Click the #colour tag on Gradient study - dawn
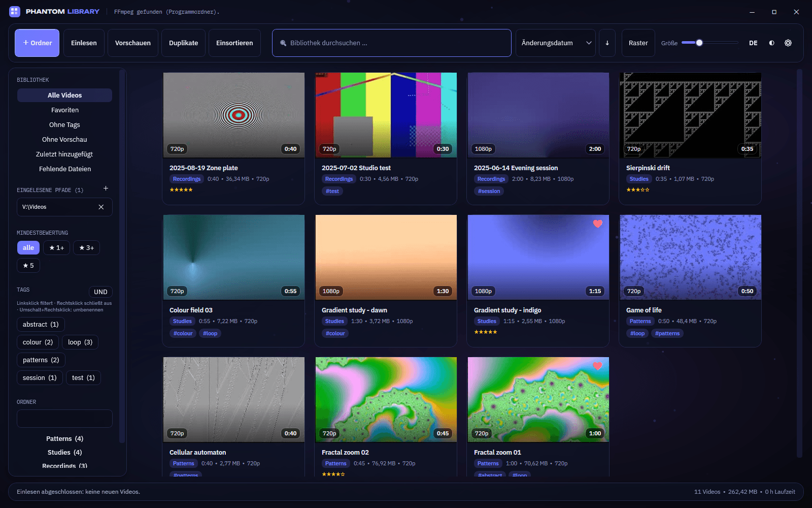The image size is (812, 508). click(335, 333)
